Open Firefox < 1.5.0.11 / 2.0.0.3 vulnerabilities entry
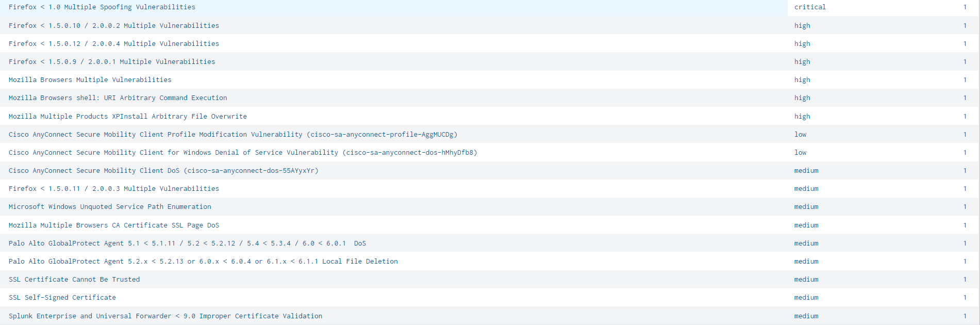Viewport: 980px width, 325px height. (114, 188)
